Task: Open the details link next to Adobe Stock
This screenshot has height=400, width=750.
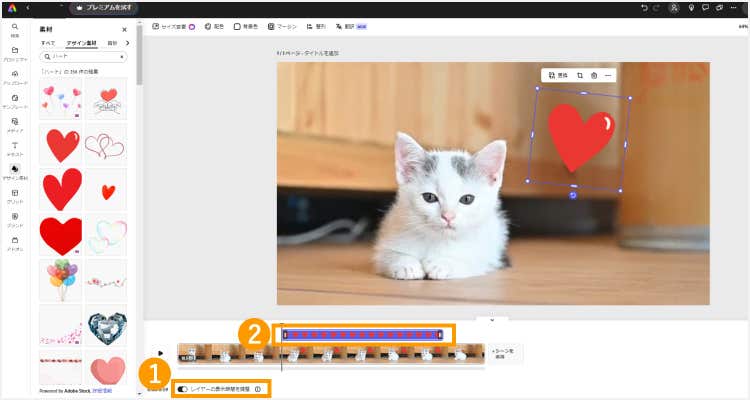Action: 102,391
